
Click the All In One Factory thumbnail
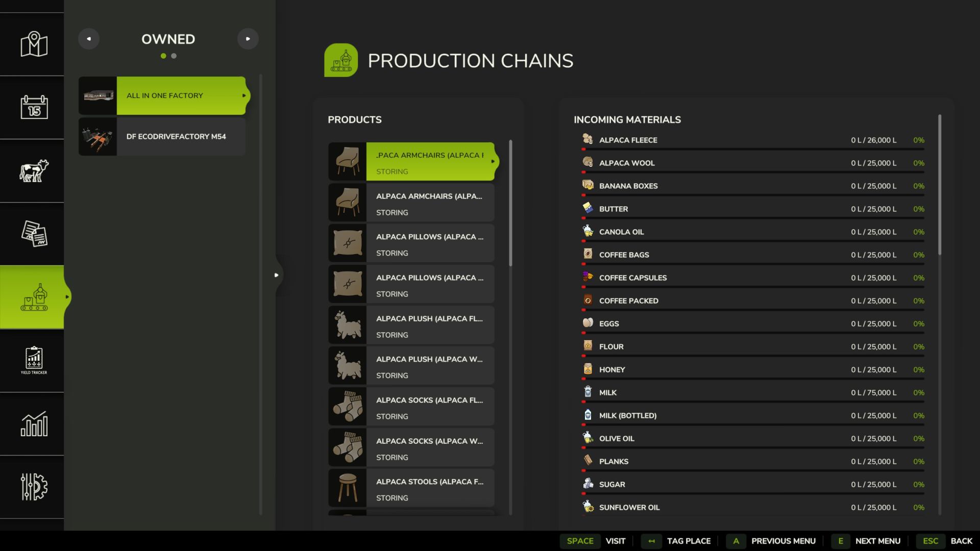tap(98, 95)
